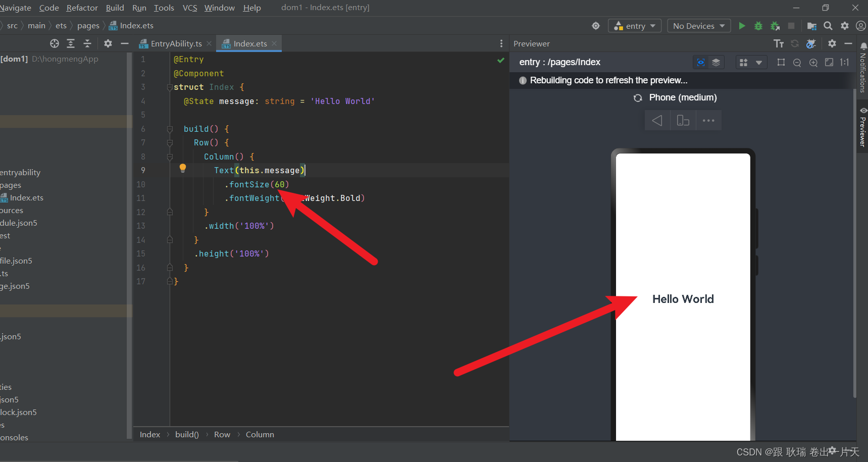Fit preview to screen
The image size is (868, 462).
coord(829,62)
